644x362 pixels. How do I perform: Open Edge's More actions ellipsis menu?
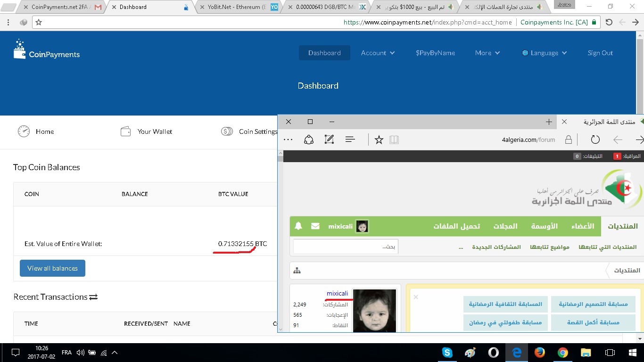point(288,140)
